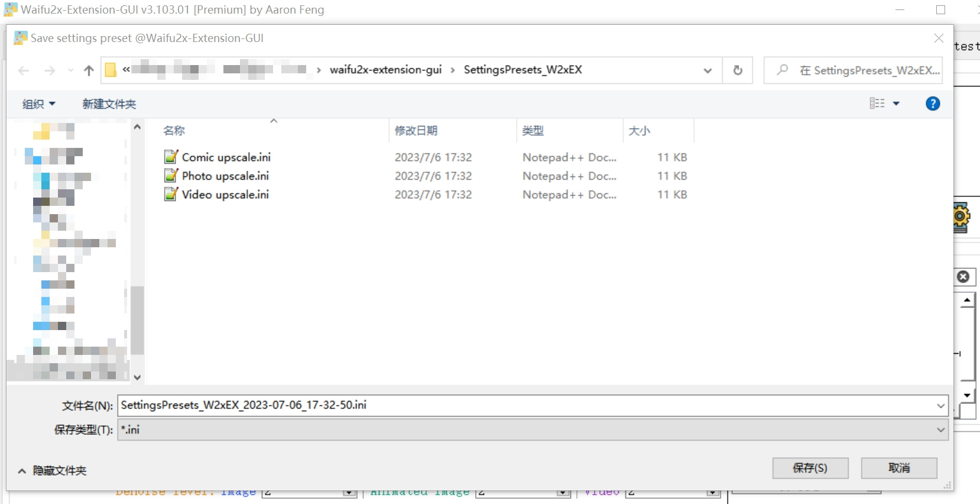Viewport: 980px width, 504px height.
Task: Click the main window scroll up arrow
Action: coord(967,300)
